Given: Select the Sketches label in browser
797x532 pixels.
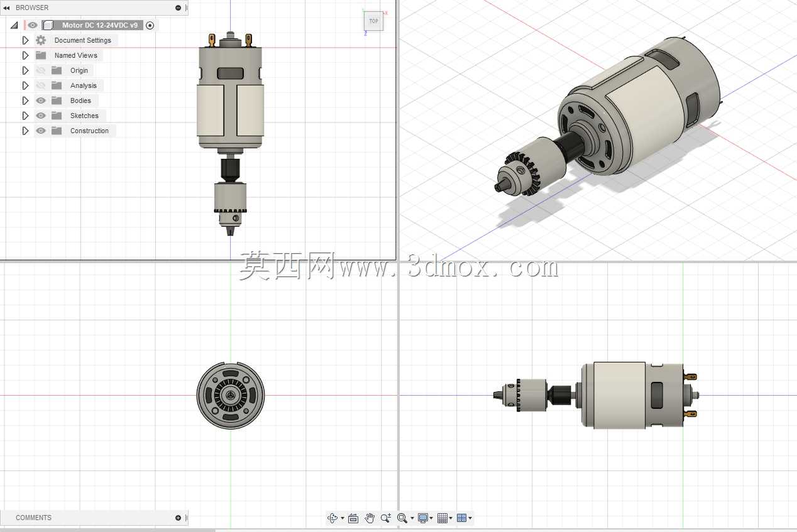Looking at the screenshot, I should pos(84,116).
